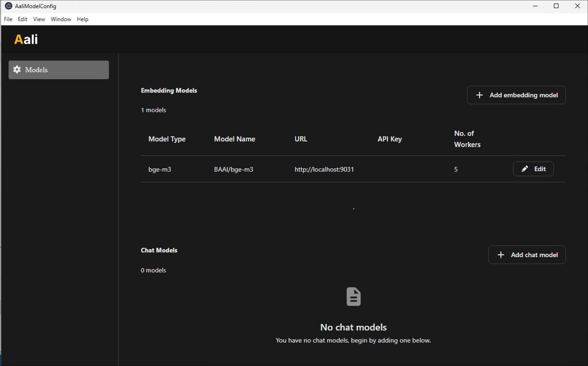Open the File menu
588x366 pixels.
point(8,19)
